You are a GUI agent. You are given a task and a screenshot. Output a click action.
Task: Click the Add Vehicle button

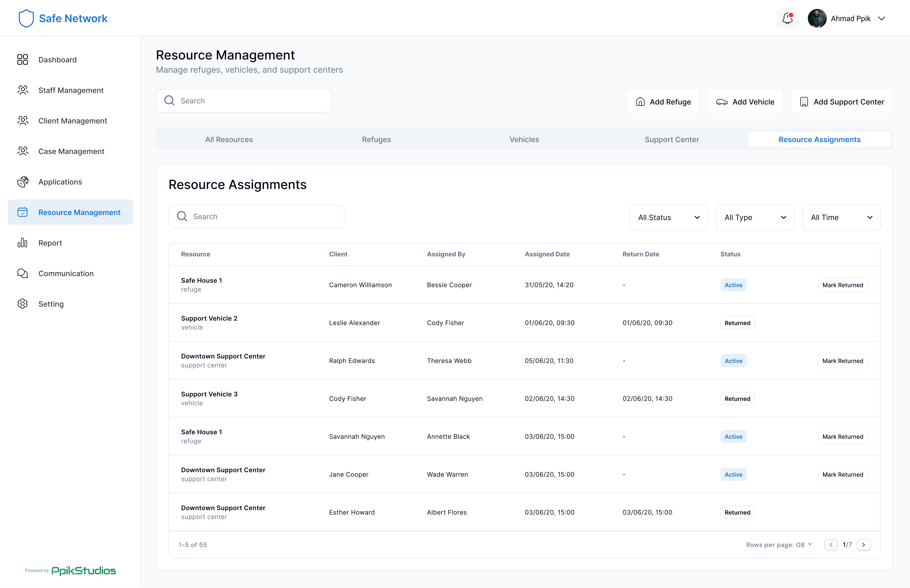click(745, 102)
